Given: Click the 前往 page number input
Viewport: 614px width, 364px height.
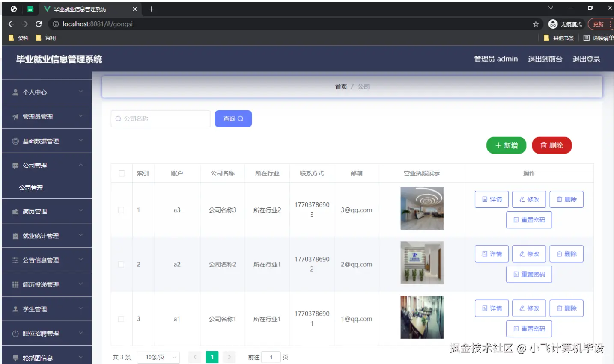Looking at the screenshot, I should [x=271, y=357].
